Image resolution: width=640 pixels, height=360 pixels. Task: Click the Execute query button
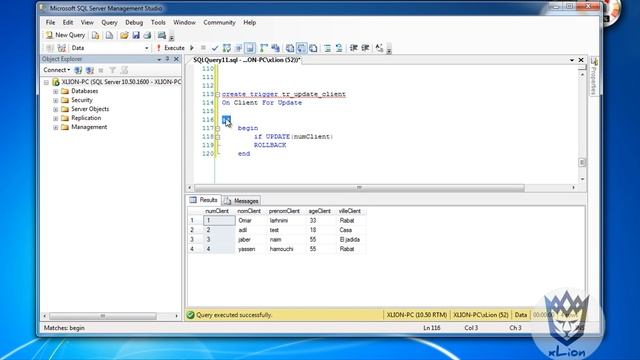(171, 48)
